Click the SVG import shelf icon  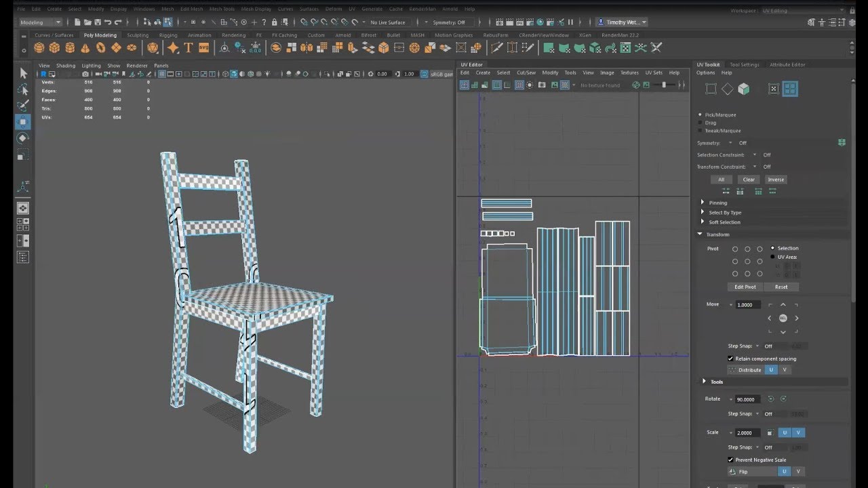(x=204, y=47)
